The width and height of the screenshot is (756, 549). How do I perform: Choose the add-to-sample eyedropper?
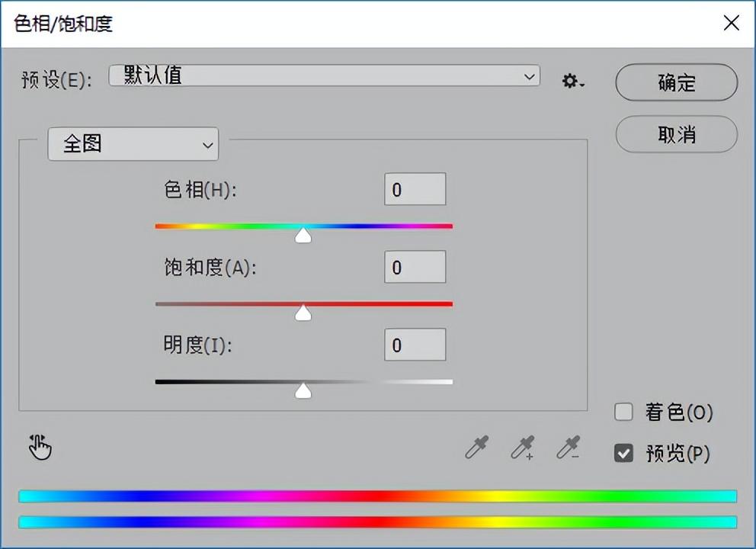click(x=523, y=448)
